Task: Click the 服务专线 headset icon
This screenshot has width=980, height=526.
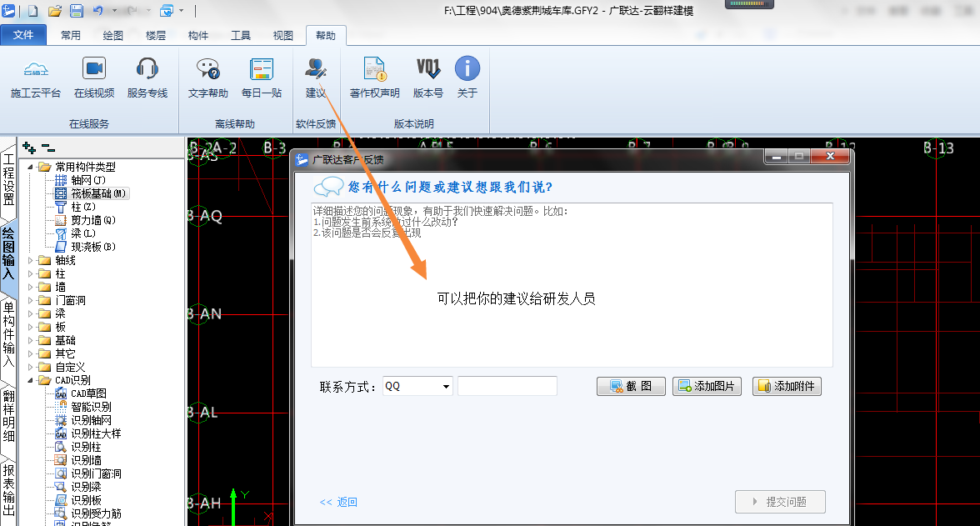Action: point(147,68)
